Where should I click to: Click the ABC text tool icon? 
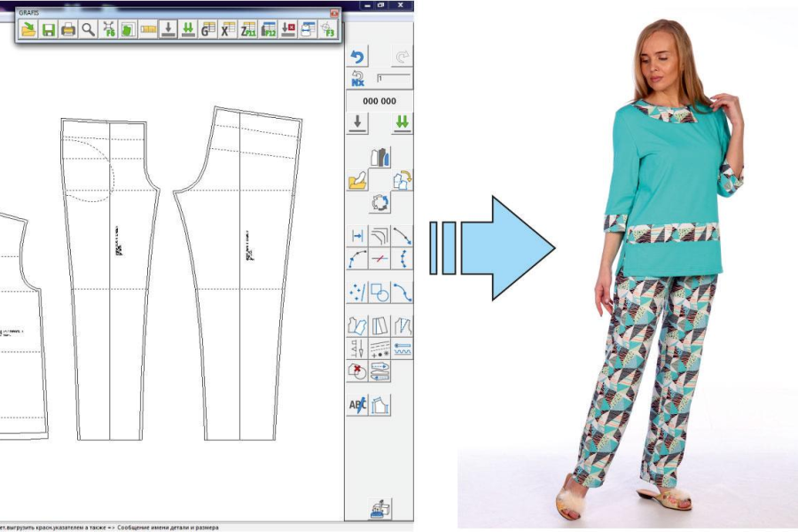click(357, 406)
